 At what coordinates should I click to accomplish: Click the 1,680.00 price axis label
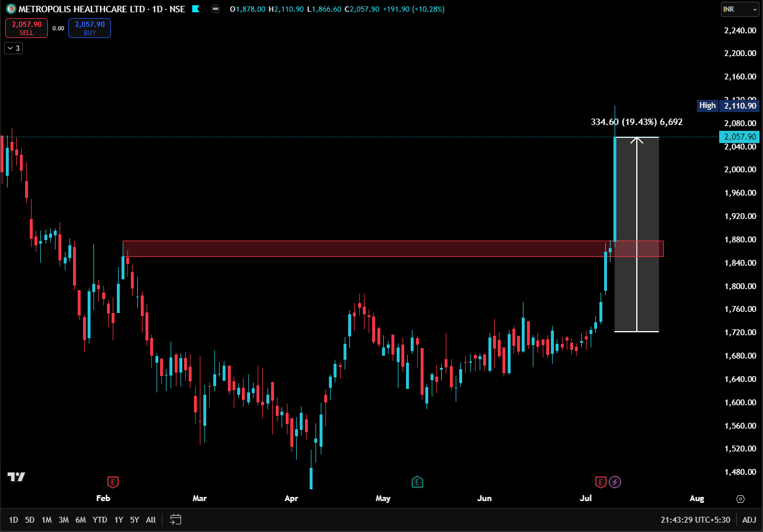point(740,356)
